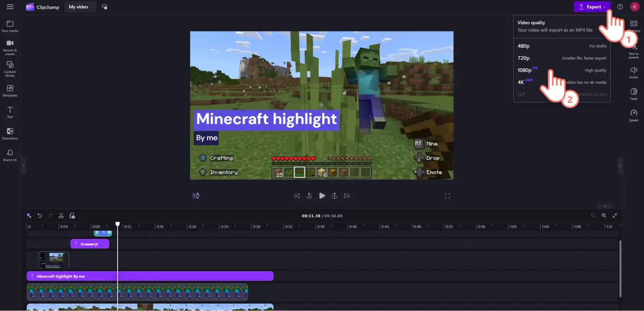The image size is (644, 311).
Task: Open the Templates panel
Action: (10, 91)
